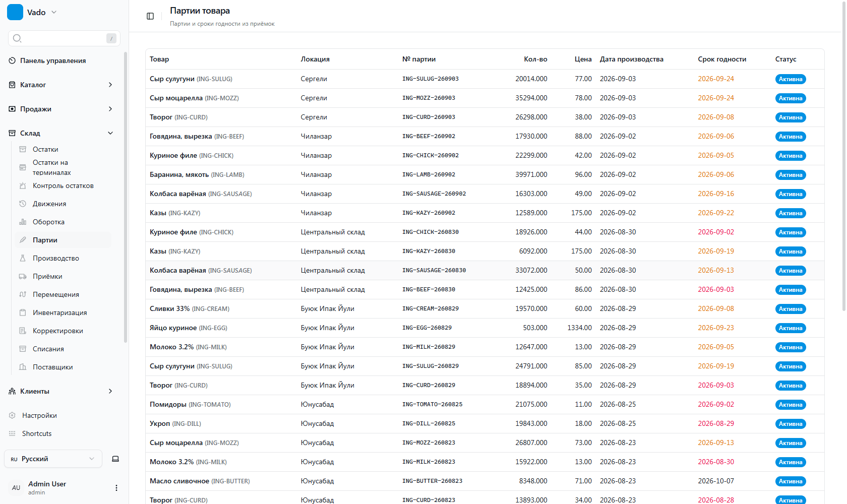Open Oborotka chart icon
Screen dimensions: 847x504
point(23,222)
